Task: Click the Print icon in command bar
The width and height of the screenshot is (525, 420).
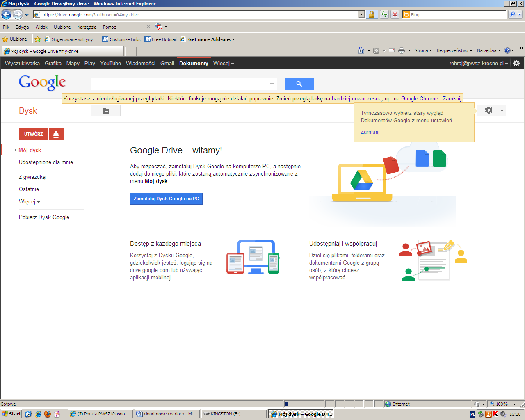Action: tap(402, 50)
